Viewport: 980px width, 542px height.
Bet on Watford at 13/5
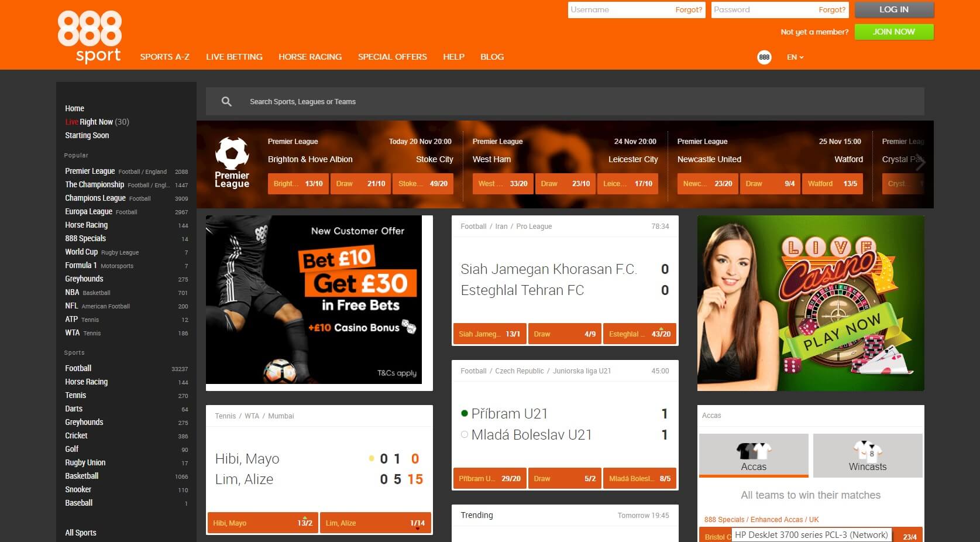click(x=833, y=184)
